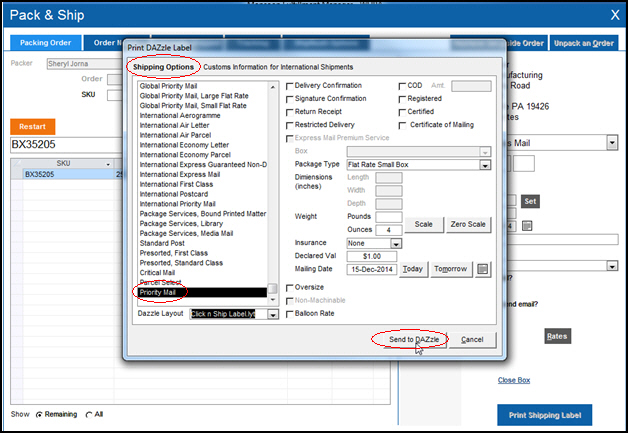
Task: Click the BX35205 scan input box
Action: [66, 145]
